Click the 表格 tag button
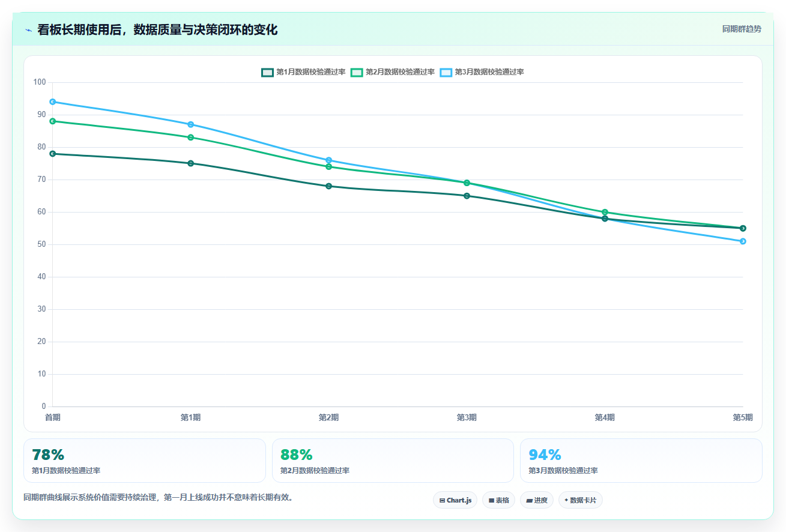 click(x=498, y=500)
